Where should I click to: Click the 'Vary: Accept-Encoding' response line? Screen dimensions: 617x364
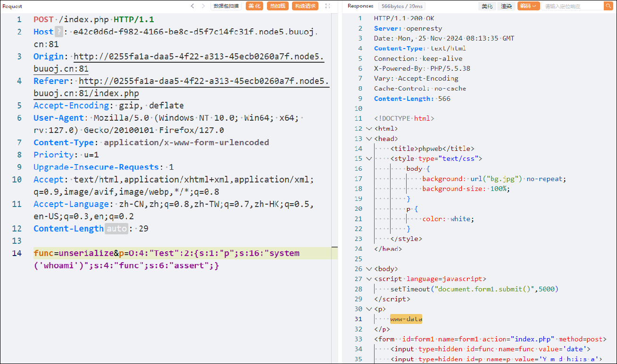(x=416, y=78)
